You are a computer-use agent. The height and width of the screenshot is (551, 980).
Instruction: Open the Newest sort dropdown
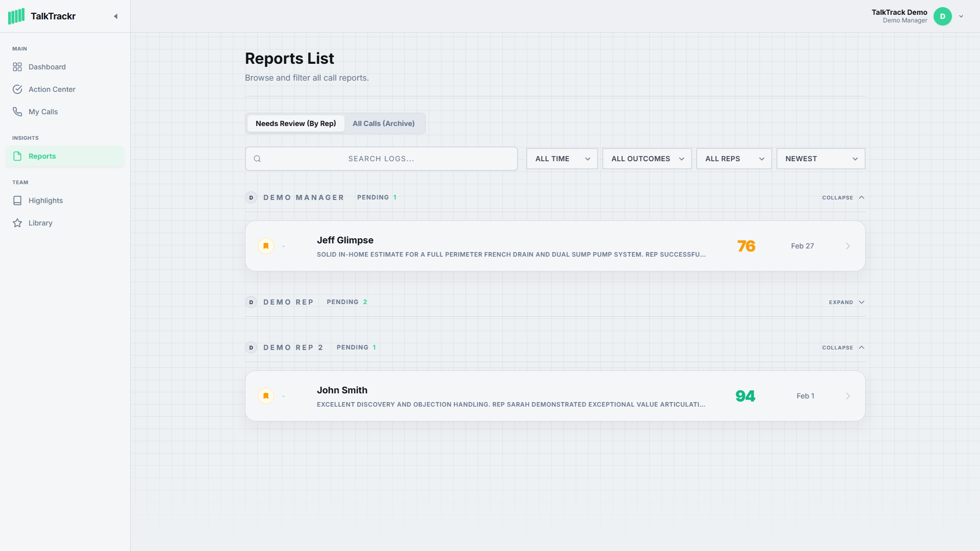(820, 159)
